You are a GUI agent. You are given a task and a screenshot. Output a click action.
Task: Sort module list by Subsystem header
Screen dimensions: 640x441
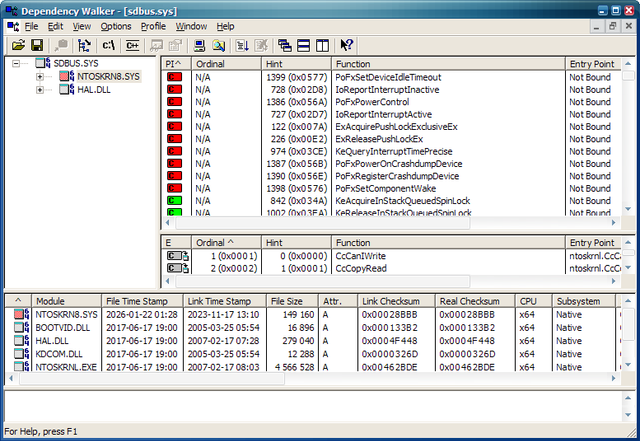[x=583, y=301]
